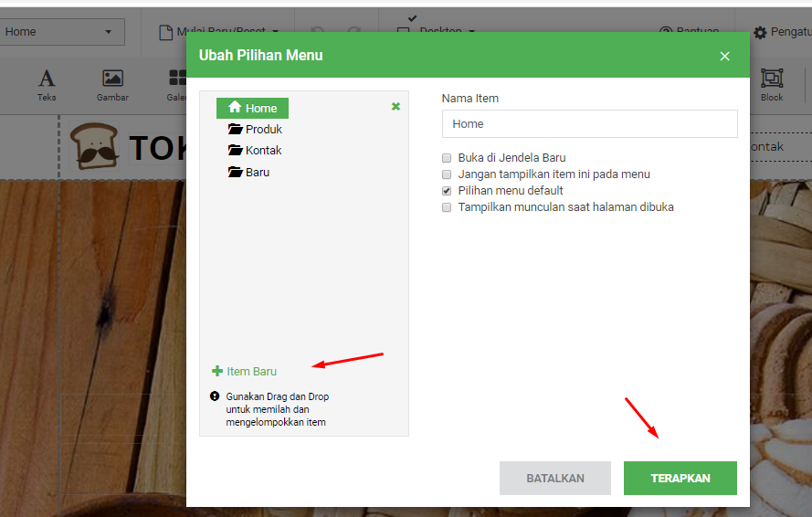This screenshot has height=517, width=812.
Task: Click the Kontak folder icon
Action: tap(235, 150)
